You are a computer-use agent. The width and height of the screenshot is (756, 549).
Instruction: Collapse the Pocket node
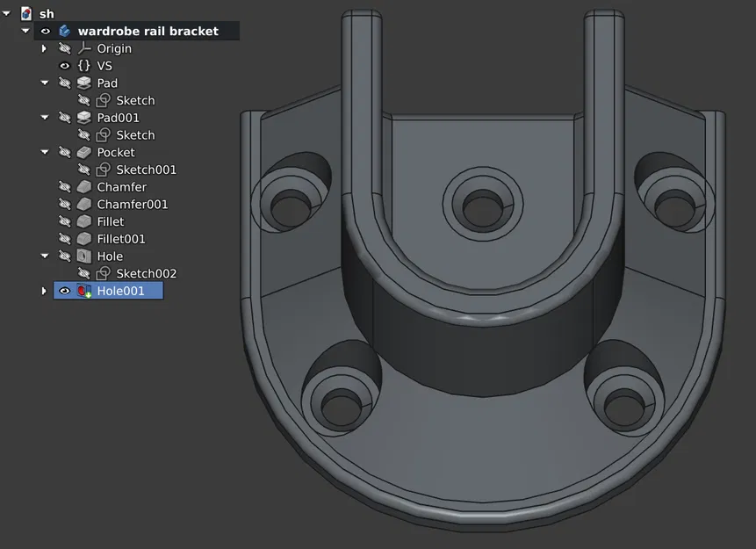point(45,153)
